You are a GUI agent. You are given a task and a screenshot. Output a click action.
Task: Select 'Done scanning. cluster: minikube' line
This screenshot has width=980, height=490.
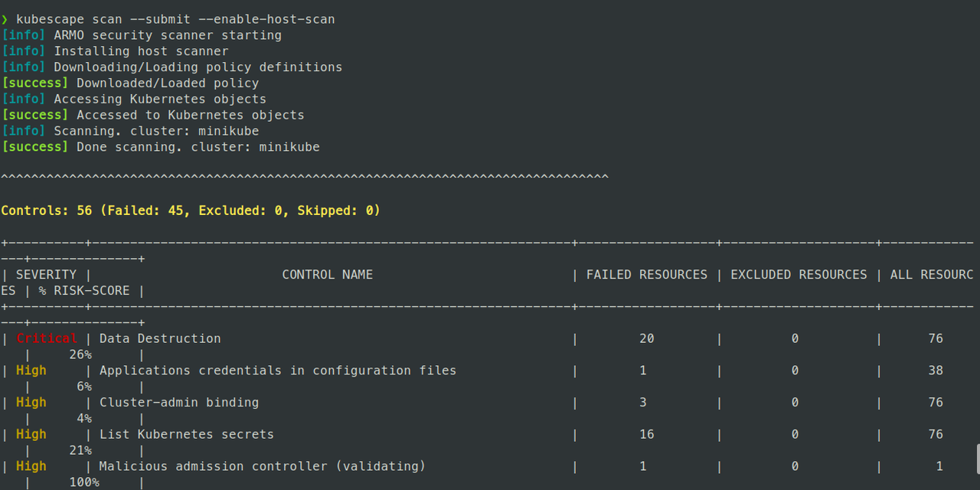click(161, 147)
